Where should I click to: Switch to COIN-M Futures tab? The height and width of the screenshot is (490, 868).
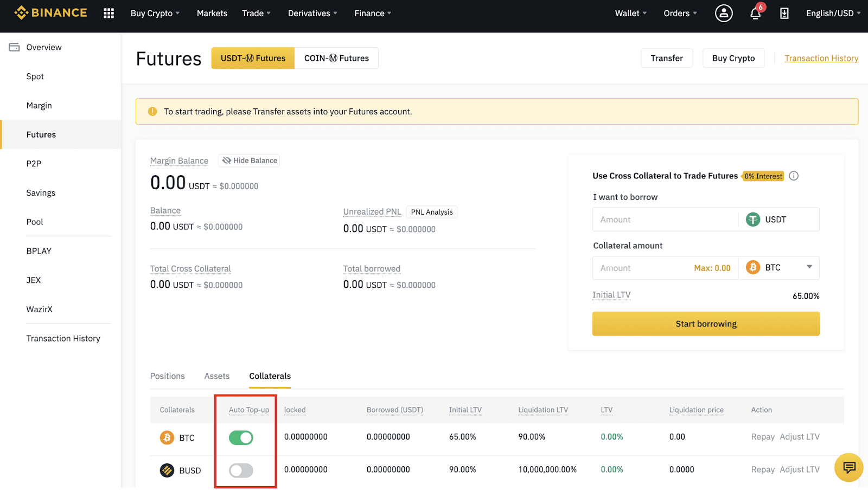pyautogui.click(x=336, y=58)
